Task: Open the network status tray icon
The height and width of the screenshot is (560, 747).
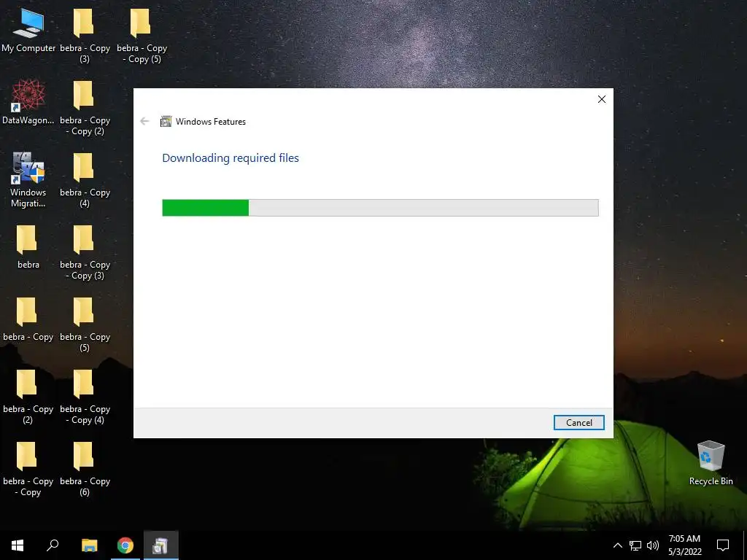Action: 635,545
